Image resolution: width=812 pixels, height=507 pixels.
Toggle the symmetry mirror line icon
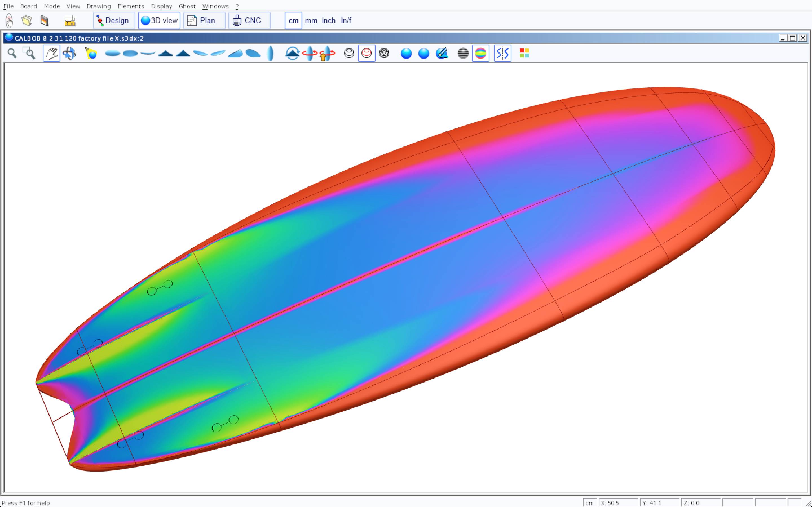pyautogui.click(x=502, y=53)
